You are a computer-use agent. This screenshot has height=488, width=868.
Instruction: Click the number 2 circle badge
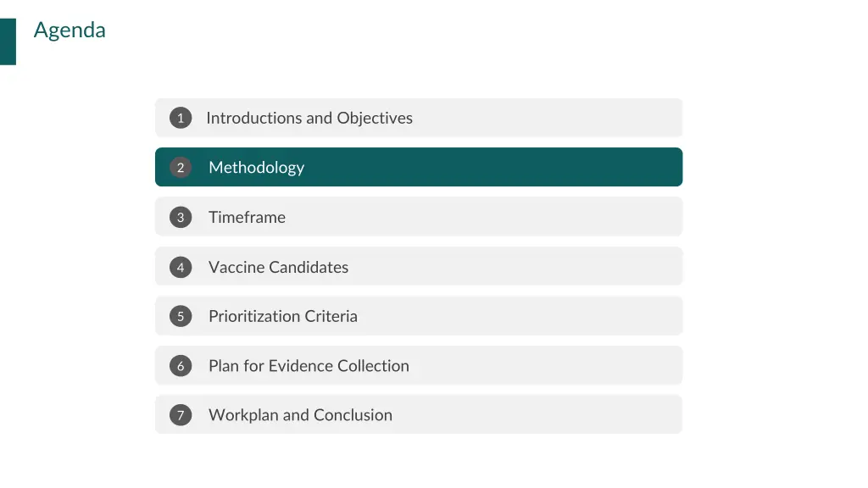click(x=181, y=167)
